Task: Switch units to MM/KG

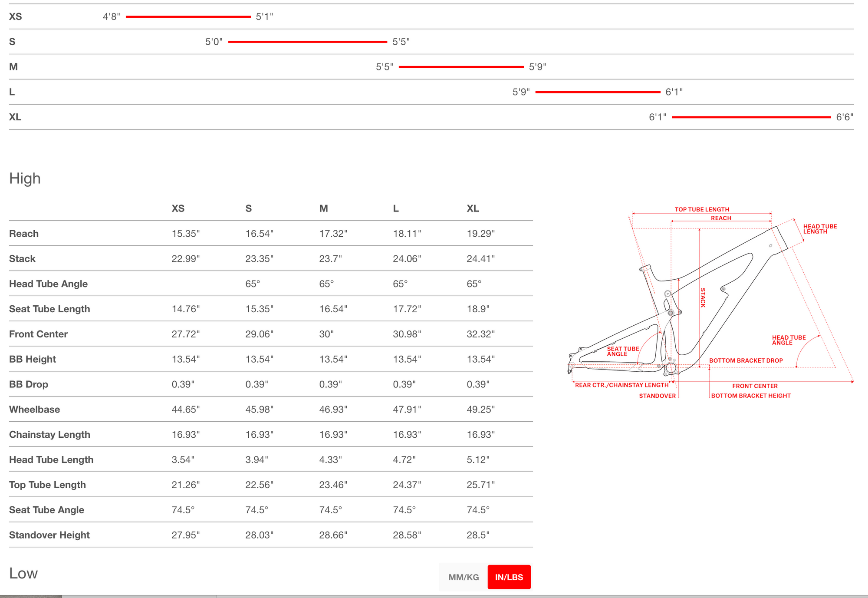Action: click(463, 577)
